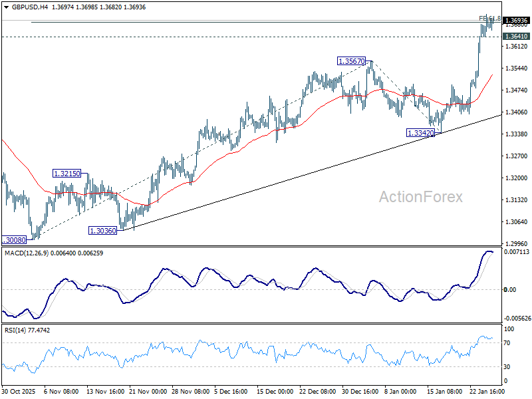
Task: Click the current price tag 1.36936
Action: coord(516,21)
